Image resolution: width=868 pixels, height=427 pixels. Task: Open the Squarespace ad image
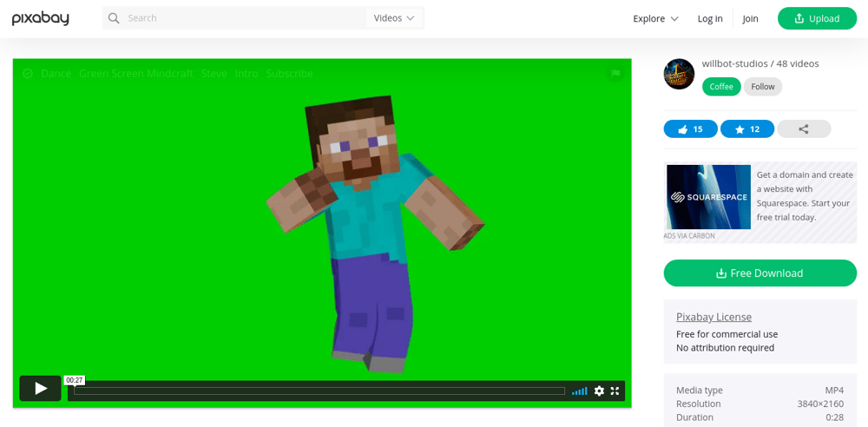[708, 197]
